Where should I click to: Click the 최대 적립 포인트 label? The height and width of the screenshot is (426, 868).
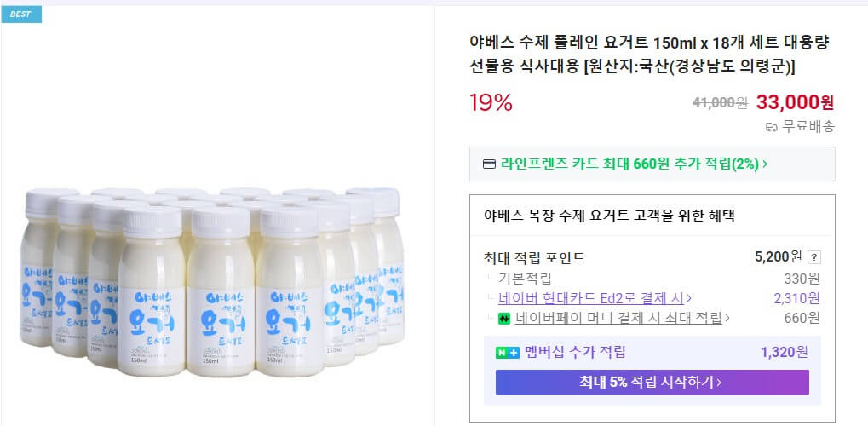534,257
